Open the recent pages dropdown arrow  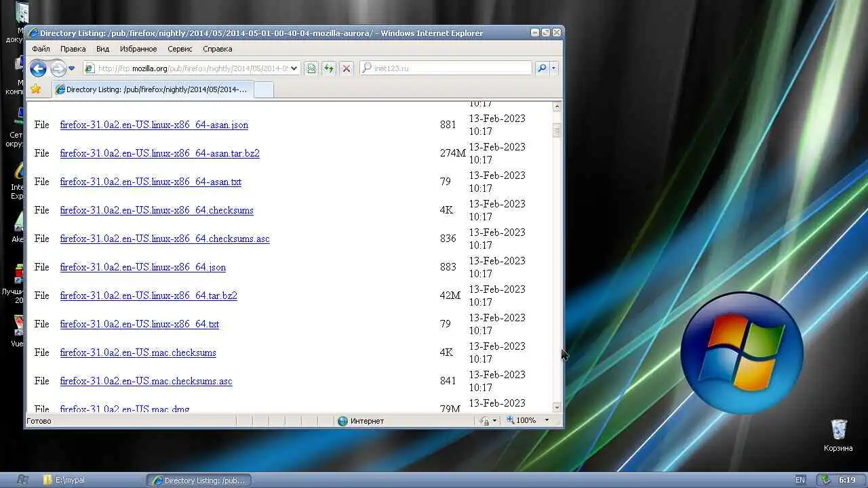[x=71, y=68]
